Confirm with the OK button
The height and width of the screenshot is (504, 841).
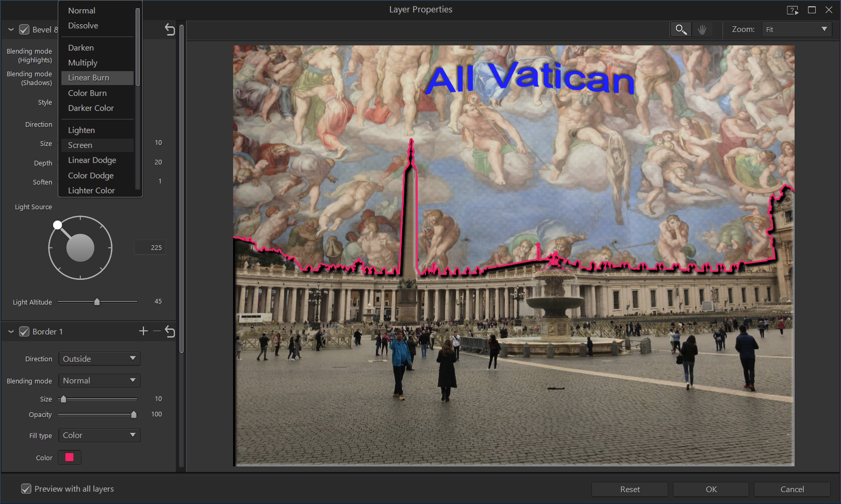click(x=711, y=489)
